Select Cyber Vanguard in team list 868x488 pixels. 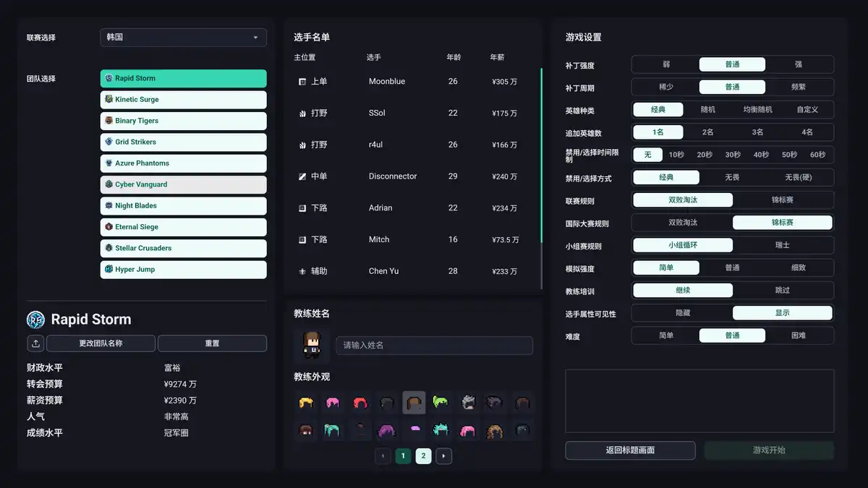tap(183, 184)
